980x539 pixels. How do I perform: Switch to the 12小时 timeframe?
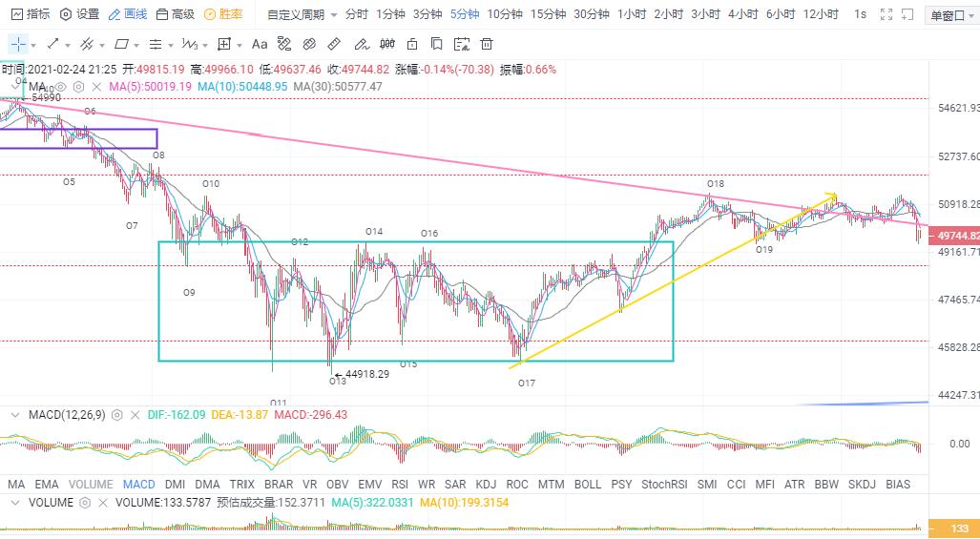click(821, 13)
